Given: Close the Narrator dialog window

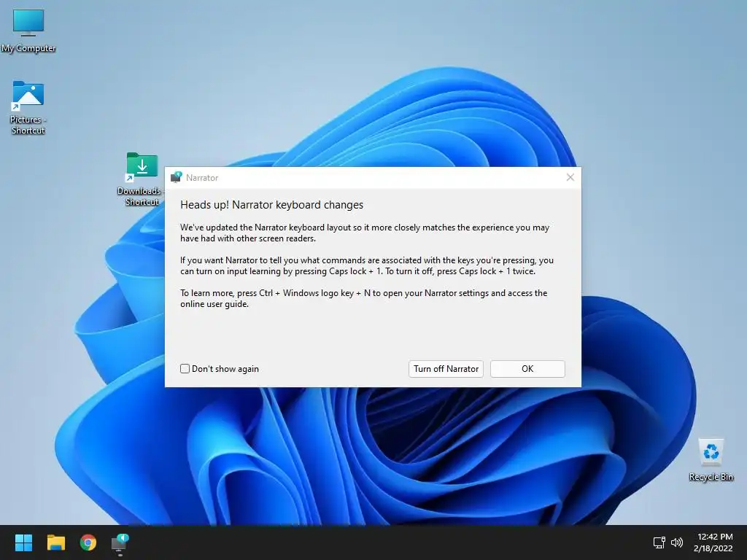Looking at the screenshot, I should coord(570,177).
